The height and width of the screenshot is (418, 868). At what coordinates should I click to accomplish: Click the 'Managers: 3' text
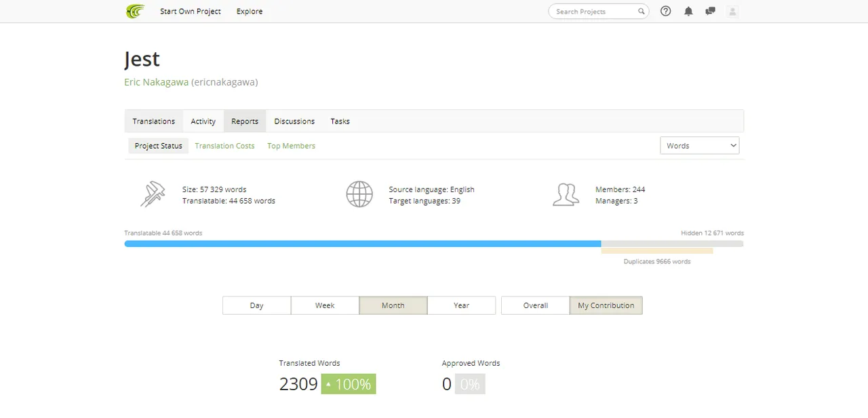[616, 201]
